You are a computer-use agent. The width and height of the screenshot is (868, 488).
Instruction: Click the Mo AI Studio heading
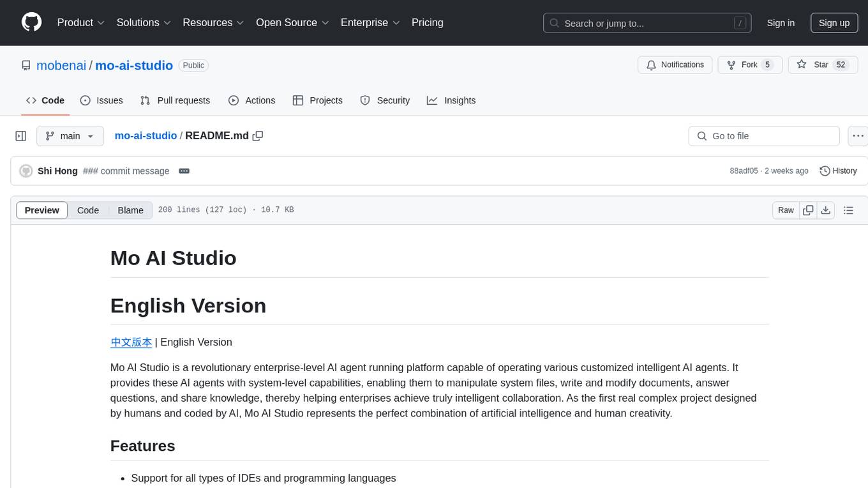[x=174, y=258]
